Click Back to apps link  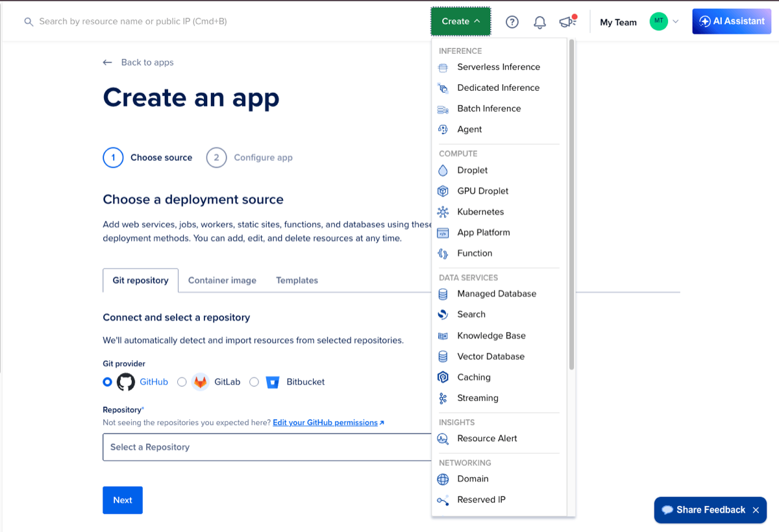coord(138,62)
